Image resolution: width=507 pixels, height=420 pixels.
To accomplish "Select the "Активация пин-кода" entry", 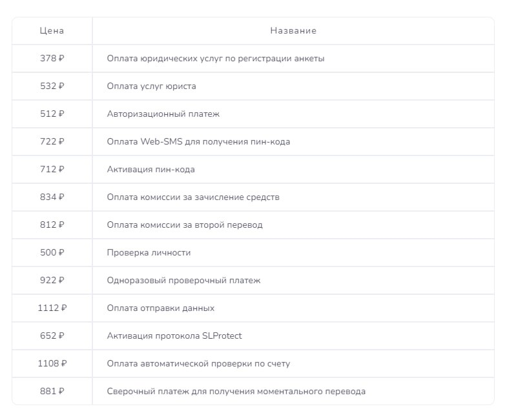I will [151, 170].
